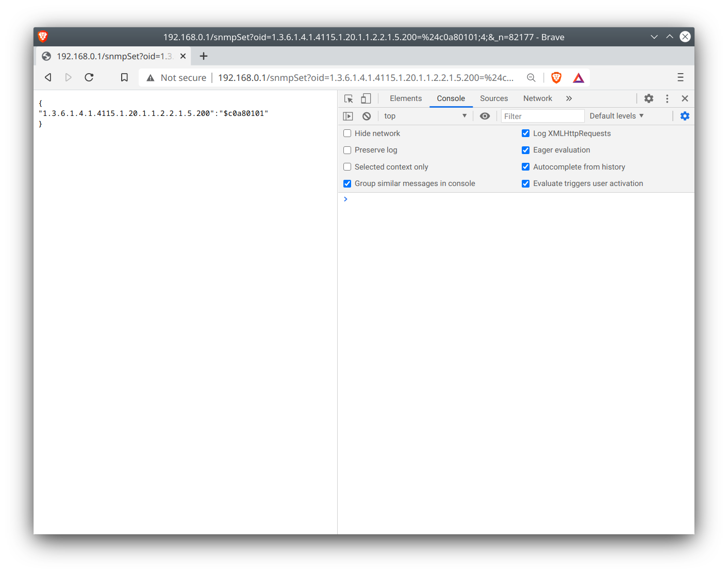This screenshot has width=728, height=574.
Task: Open the Default levels dropdown
Action: [616, 116]
